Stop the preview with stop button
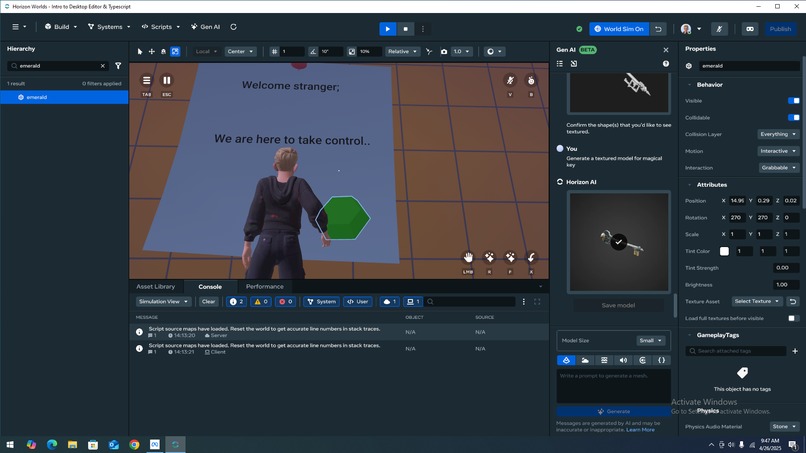 coord(406,29)
